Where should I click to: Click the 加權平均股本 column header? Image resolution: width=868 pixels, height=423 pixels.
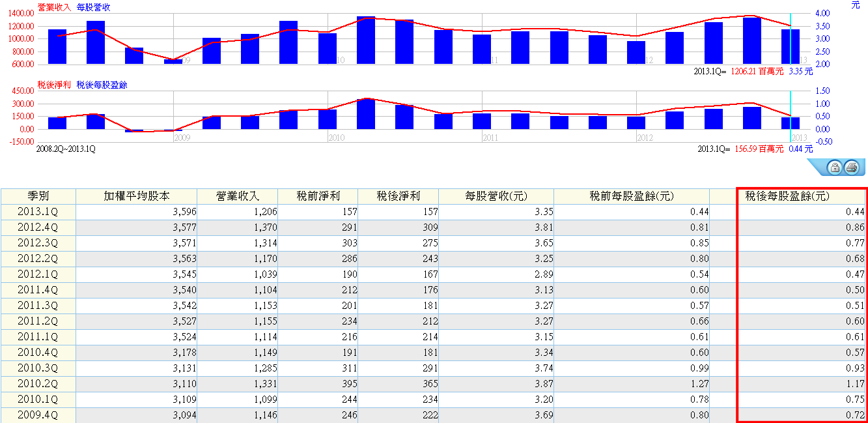[x=137, y=196]
